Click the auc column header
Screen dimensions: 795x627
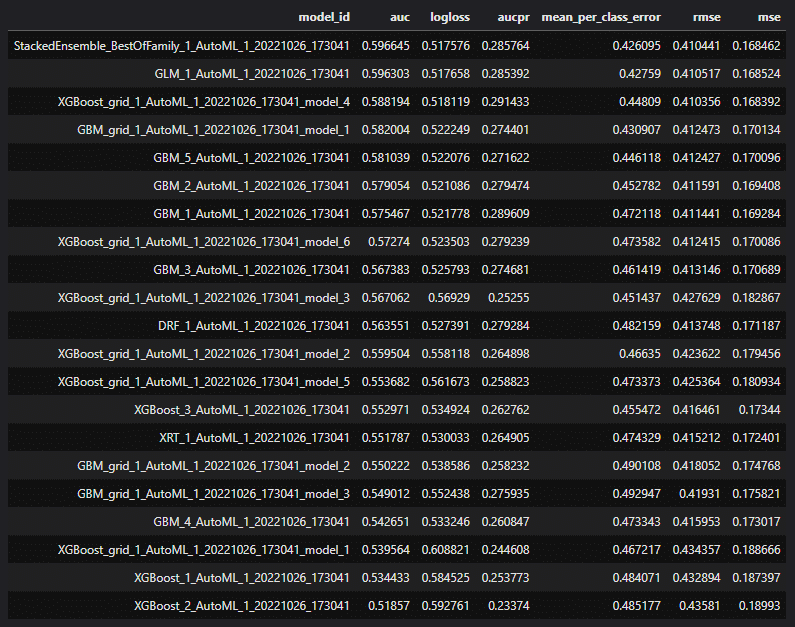tap(400, 17)
